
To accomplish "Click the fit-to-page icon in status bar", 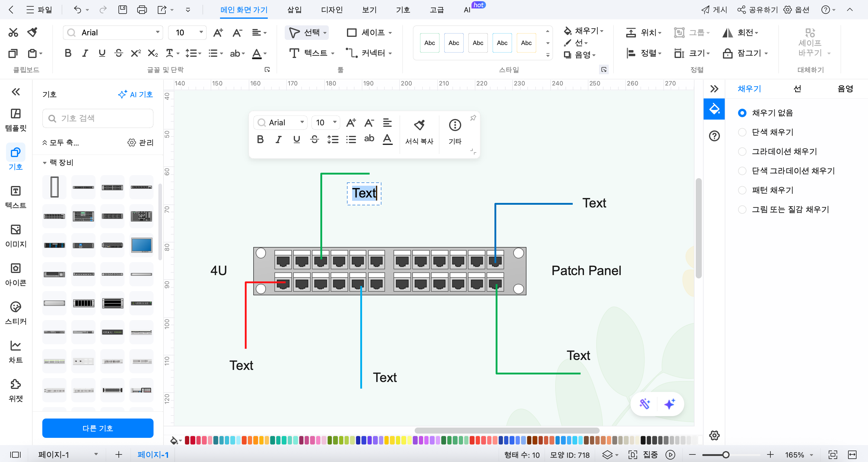I will (833, 454).
